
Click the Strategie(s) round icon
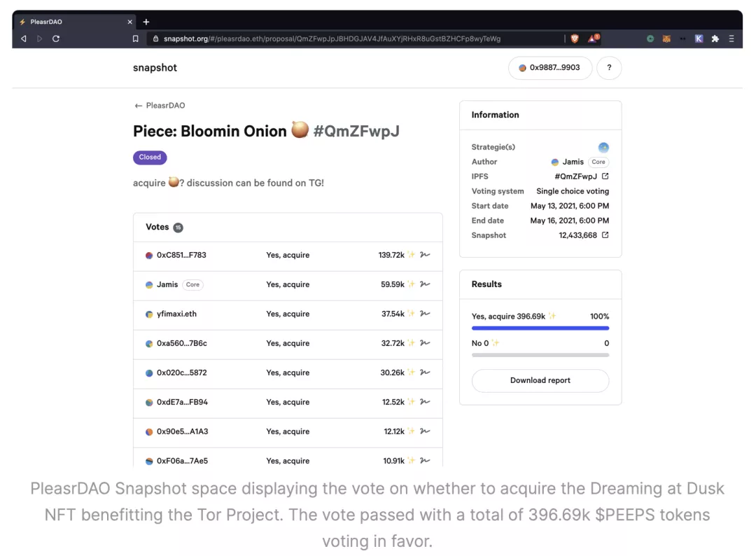pos(603,147)
